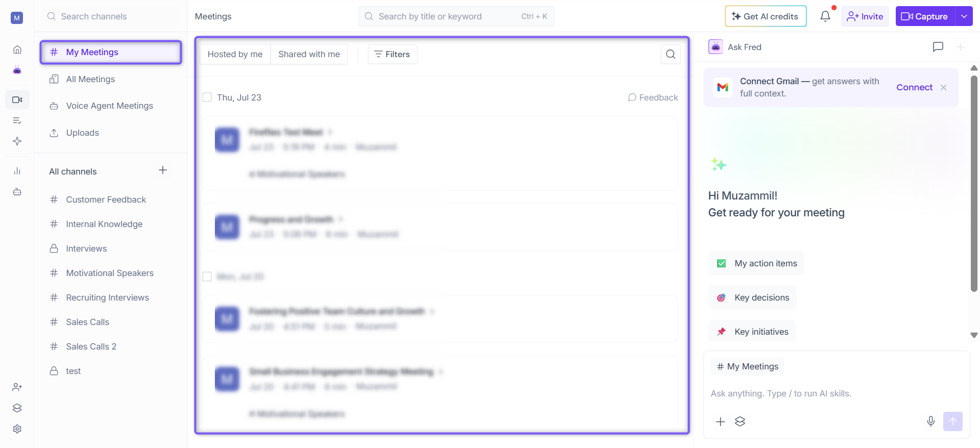980x448 pixels.
Task: Open the settings gear icon
Action: tap(17, 429)
